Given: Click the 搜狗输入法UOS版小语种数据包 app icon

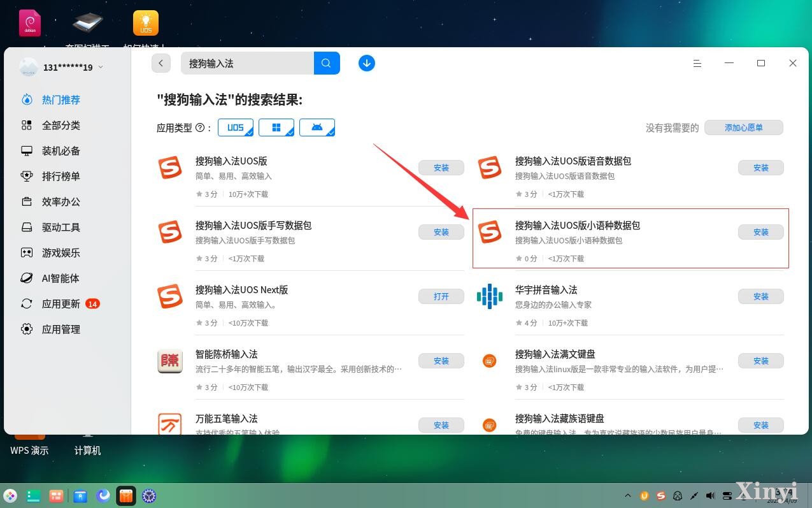Looking at the screenshot, I should point(490,232).
